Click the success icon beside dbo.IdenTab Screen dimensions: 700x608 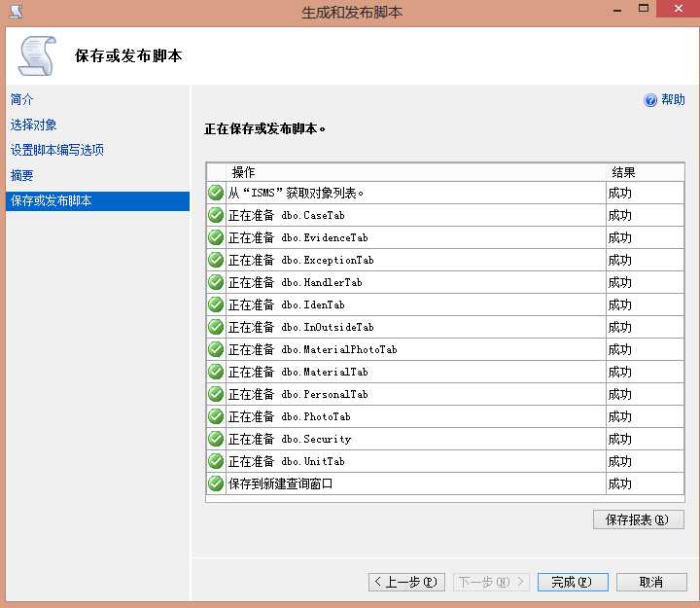click(216, 304)
